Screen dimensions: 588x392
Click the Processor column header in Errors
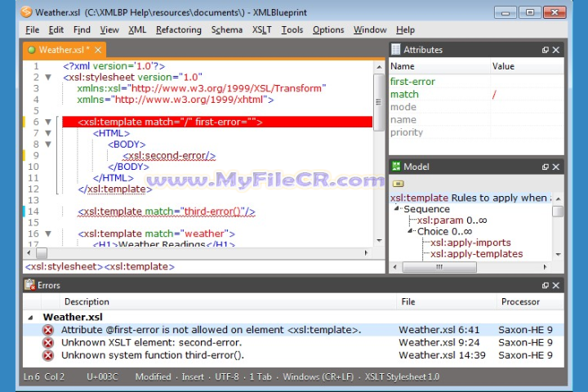pyautogui.click(x=530, y=301)
